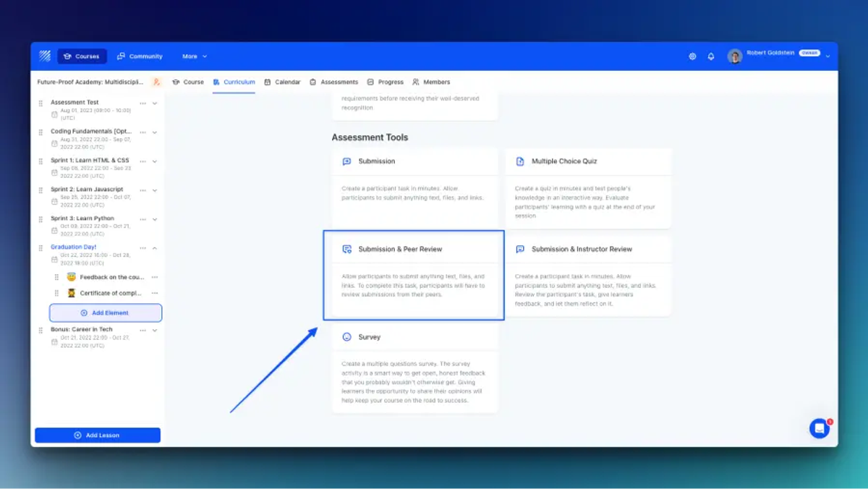This screenshot has height=489, width=868.
Task: Click the drag handle for Bonus: Career in Tech
Action: pos(41,331)
